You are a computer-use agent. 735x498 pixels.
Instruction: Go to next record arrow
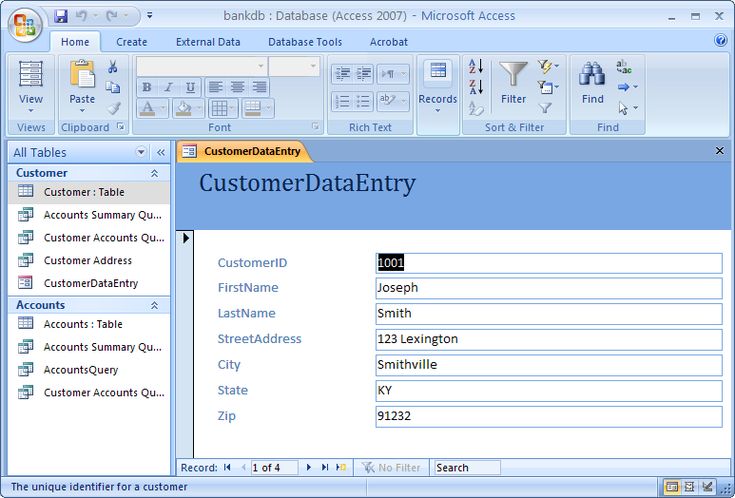coord(308,467)
